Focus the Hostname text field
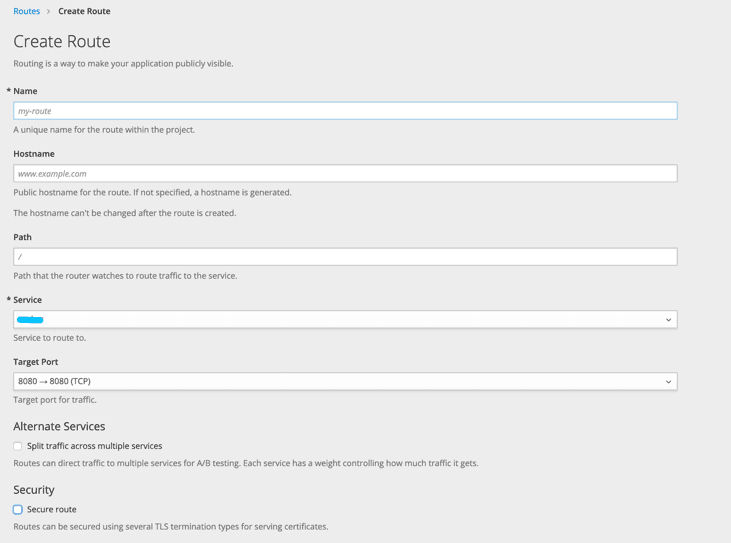Viewport: 731px width, 543px height. point(345,173)
